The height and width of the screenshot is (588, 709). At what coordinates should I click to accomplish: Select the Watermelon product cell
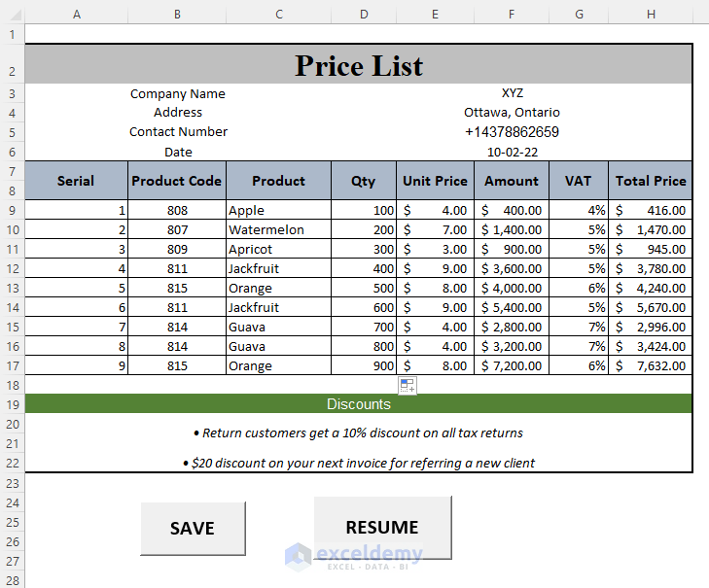tap(278, 229)
